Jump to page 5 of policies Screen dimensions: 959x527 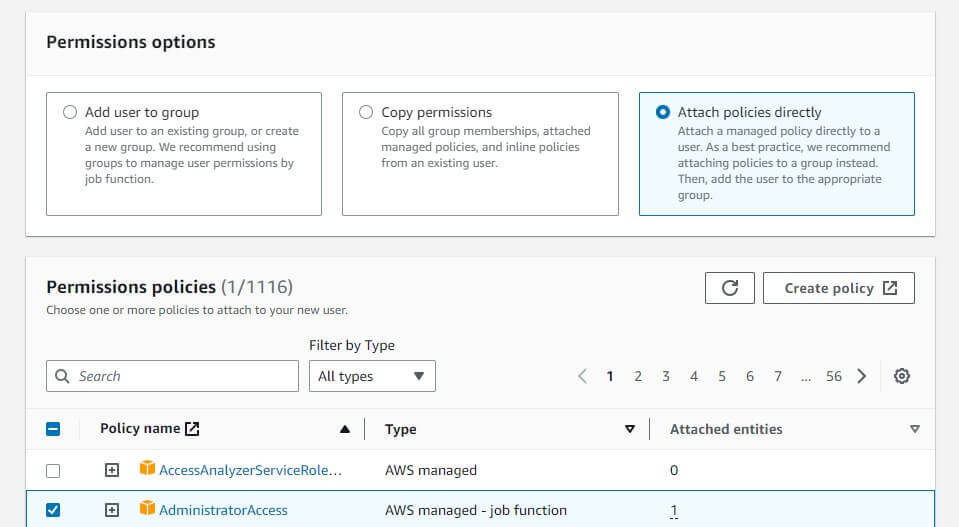coord(722,376)
